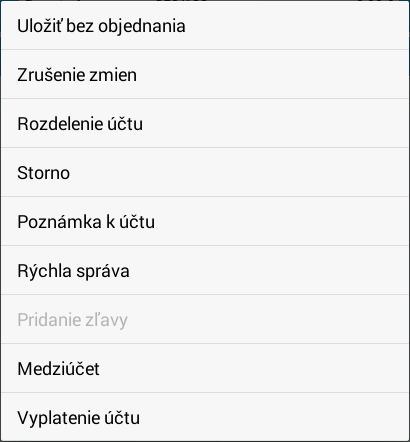Save without ordering via first menu item

205,26
